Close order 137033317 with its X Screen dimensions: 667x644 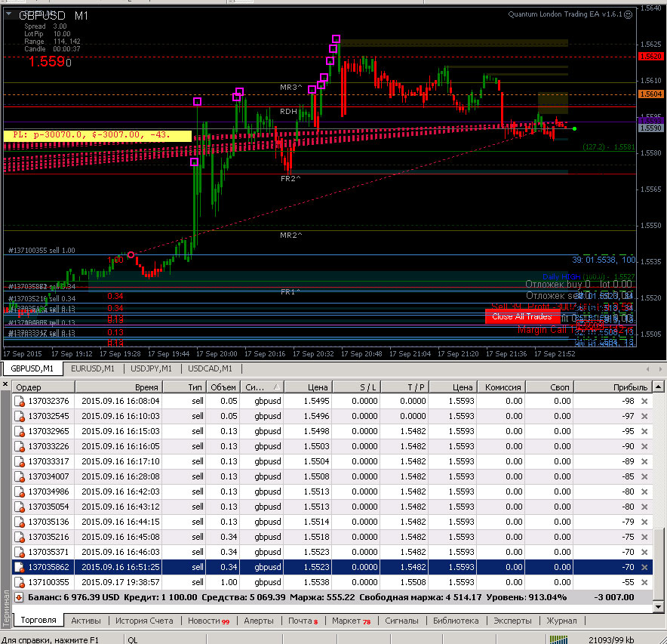point(644,461)
